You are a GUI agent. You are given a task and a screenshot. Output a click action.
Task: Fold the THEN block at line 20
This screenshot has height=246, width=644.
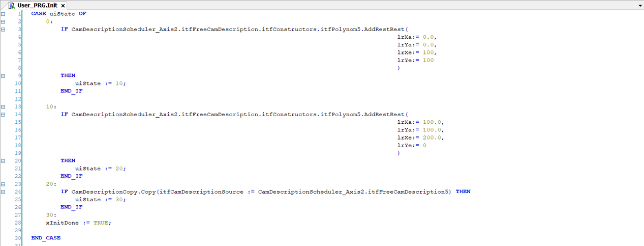[3, 160]
